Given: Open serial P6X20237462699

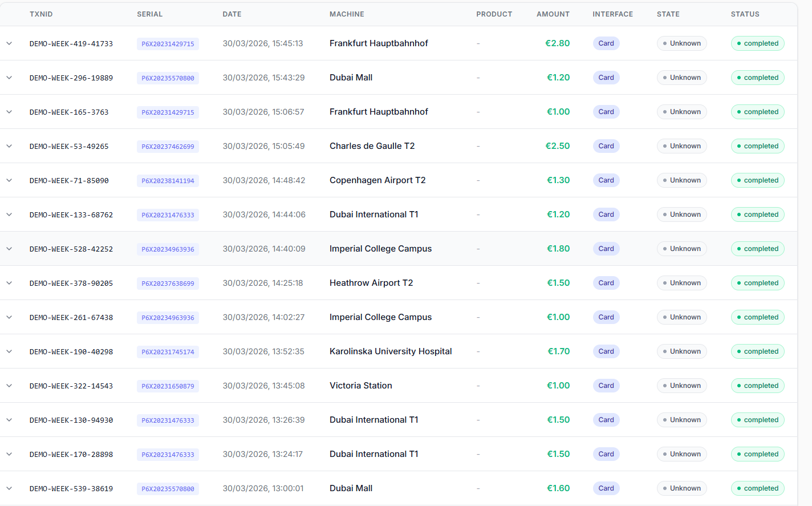Looking at the screenshot, I should tap(168, 147).
